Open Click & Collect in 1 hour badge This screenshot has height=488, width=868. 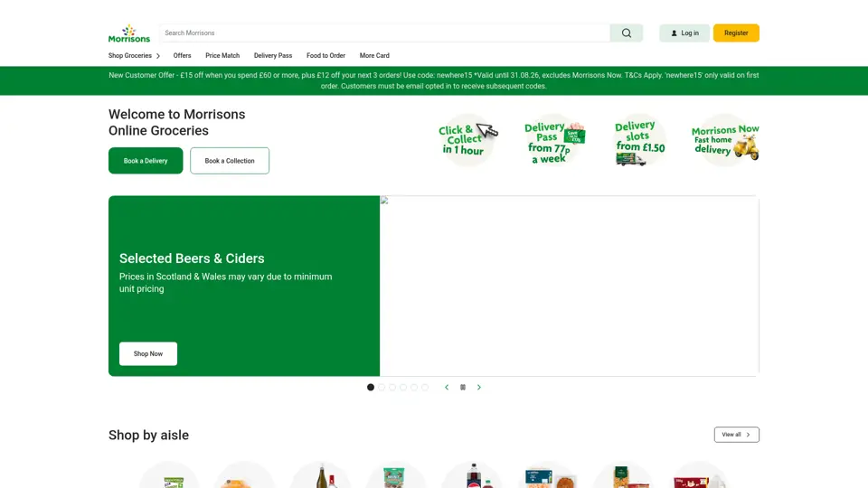click(x=467, y=140)
